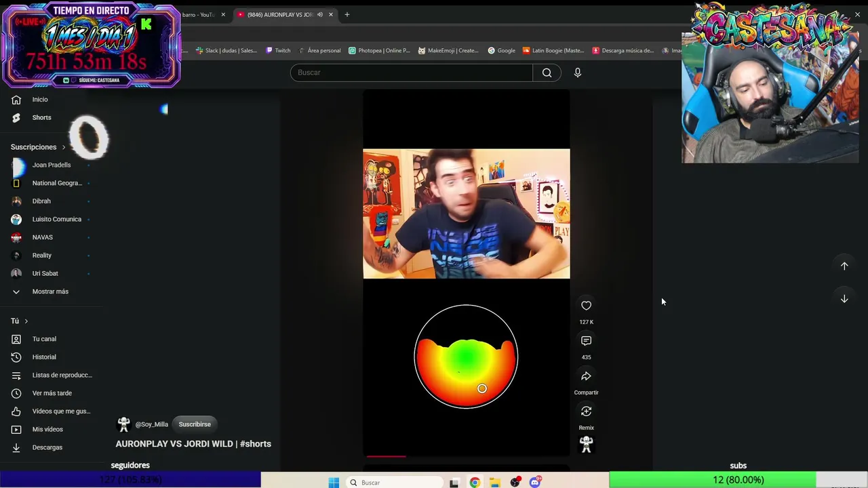Open the Latin Boogie bookmark
Viewport: 868px width, 488px height.
(553, 50)
